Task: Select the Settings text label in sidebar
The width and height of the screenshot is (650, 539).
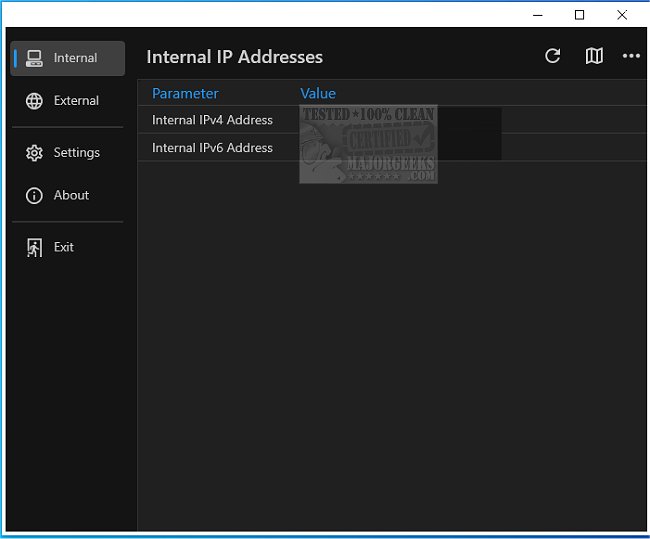Action: click(x=77, y=153)
